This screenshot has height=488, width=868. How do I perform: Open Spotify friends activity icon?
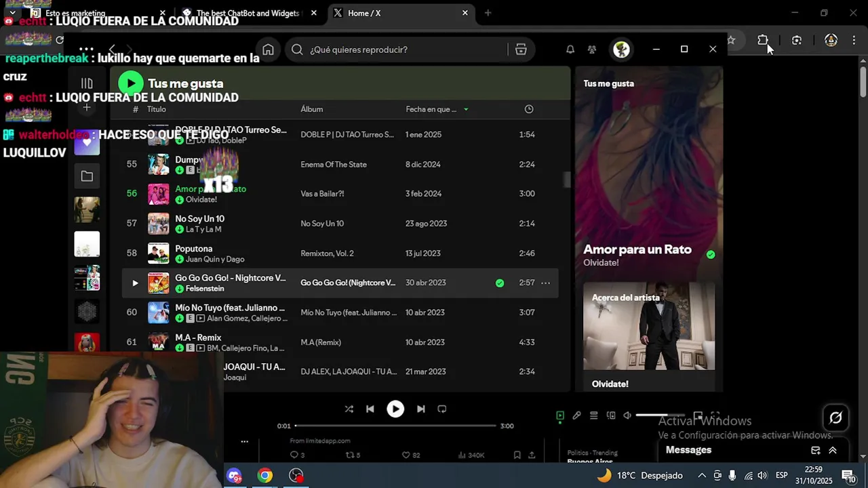(x=592, y=49)
